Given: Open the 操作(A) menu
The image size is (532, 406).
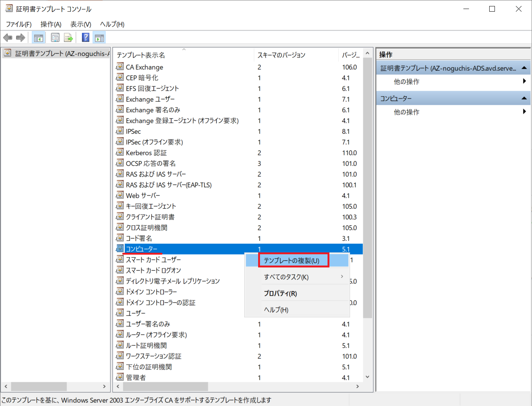Looking at the screenshot, I should click(51, 24).
